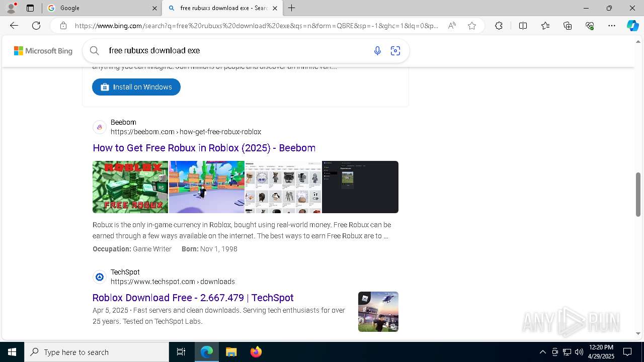The width and height of the screenshot is (644, 362).
Task: Open the beebom.com URL breadcrumb
Action: point(186,132)
